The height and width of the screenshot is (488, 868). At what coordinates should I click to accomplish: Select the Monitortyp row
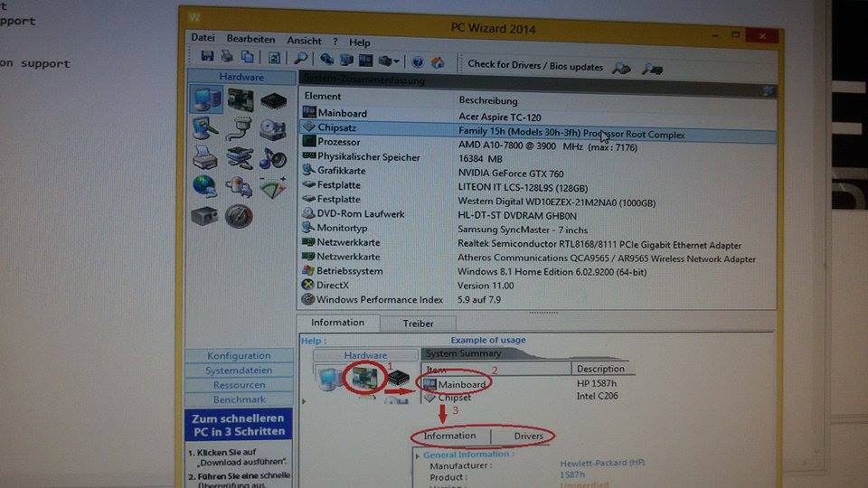[537, 229]
